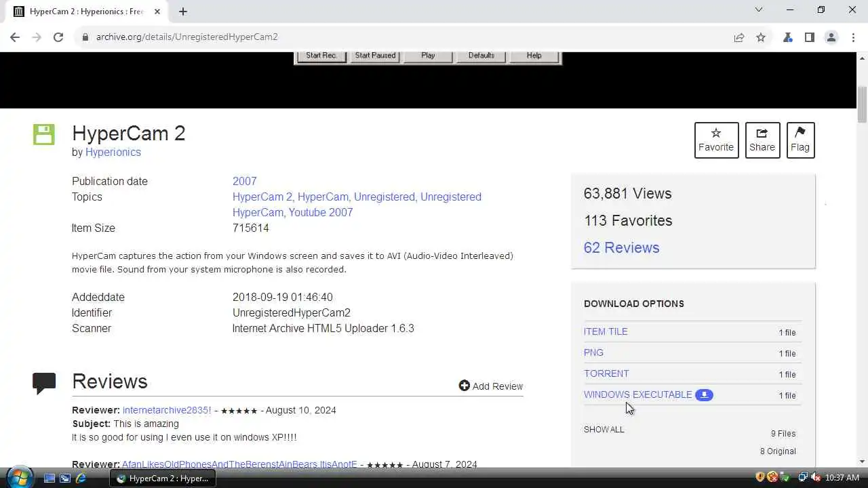Click the share page icon in address bar
868x488 pixels.
click(x=739, y=37)
